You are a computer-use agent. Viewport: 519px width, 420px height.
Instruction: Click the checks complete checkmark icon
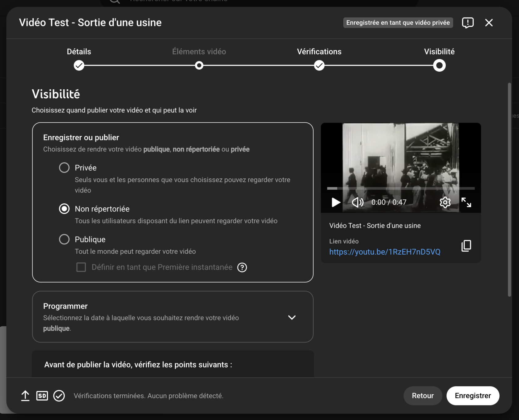[x=59, y=396]
